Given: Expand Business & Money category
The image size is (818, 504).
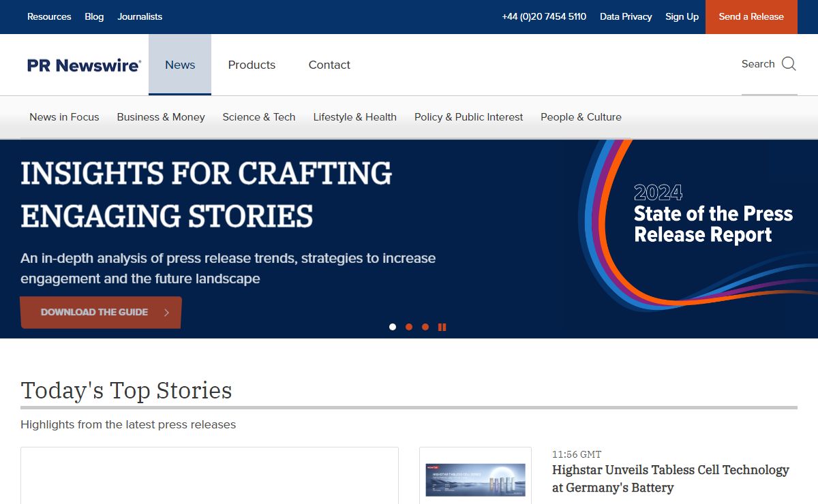Looking at the screenshot, I should tap(161, 117).
